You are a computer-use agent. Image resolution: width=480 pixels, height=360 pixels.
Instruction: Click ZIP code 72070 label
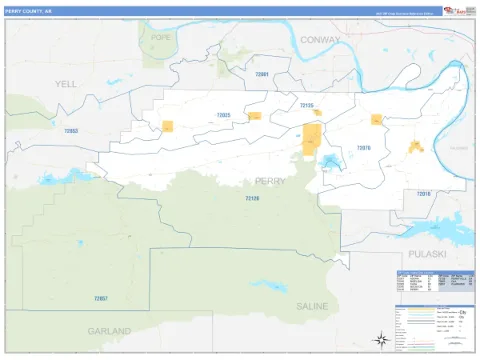pos(364,148)
